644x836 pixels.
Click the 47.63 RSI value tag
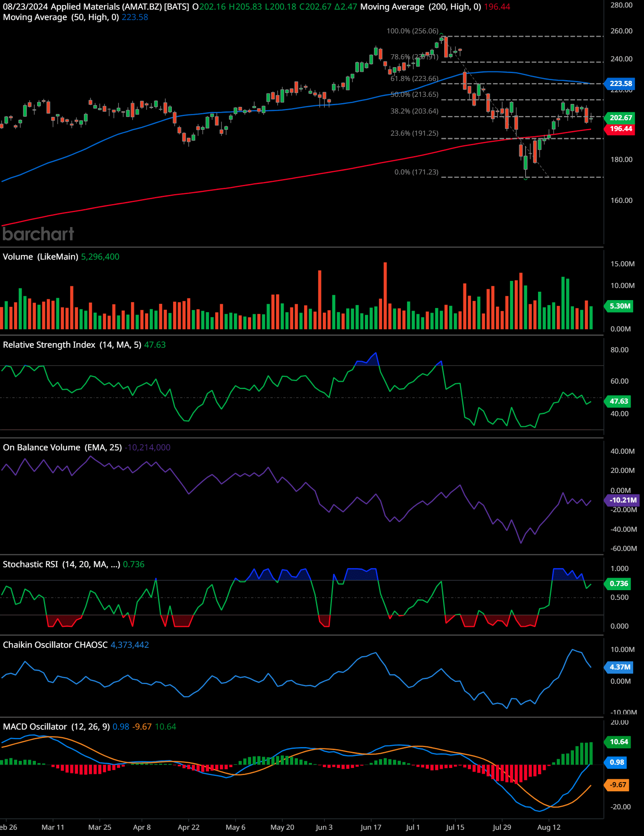pyautogui.click(x=618, y=401)
